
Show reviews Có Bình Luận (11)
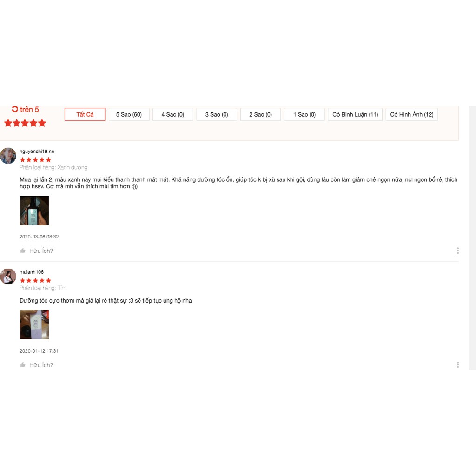click(355, 114)
